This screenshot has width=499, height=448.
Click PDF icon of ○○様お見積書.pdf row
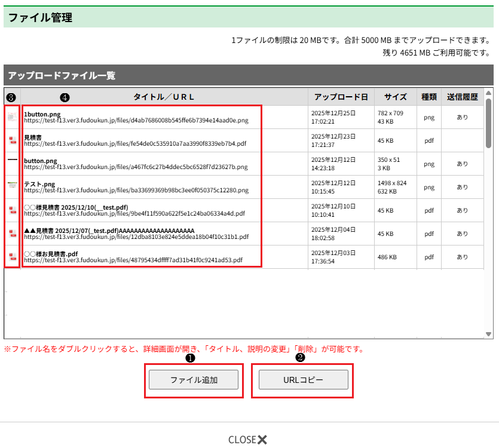[x=12, y=257]
